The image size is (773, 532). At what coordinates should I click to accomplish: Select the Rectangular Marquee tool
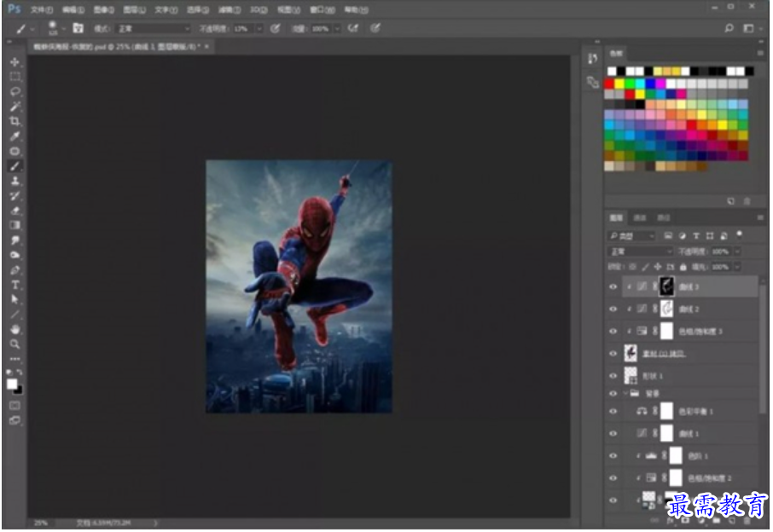(15, 77)
